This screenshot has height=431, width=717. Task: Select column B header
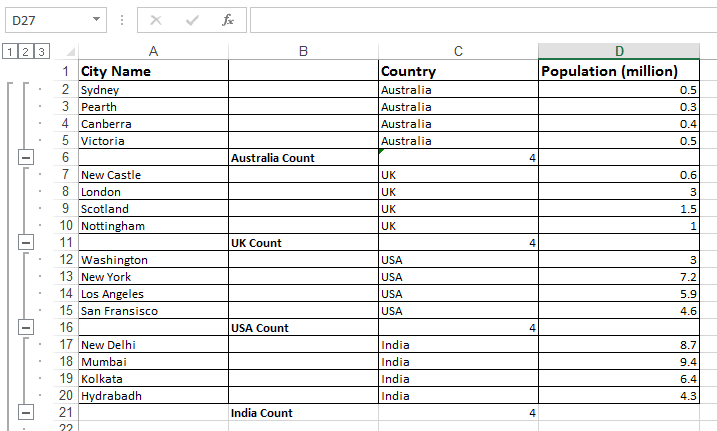coord(303,51)
